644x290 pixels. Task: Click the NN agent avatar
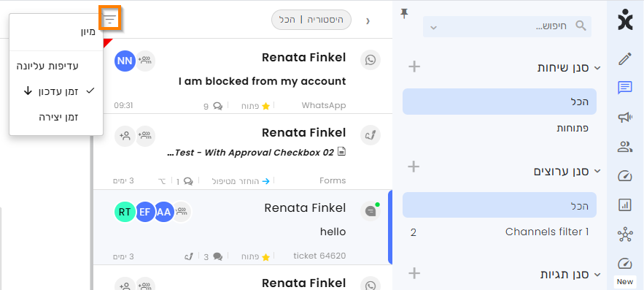coord(125,61)
